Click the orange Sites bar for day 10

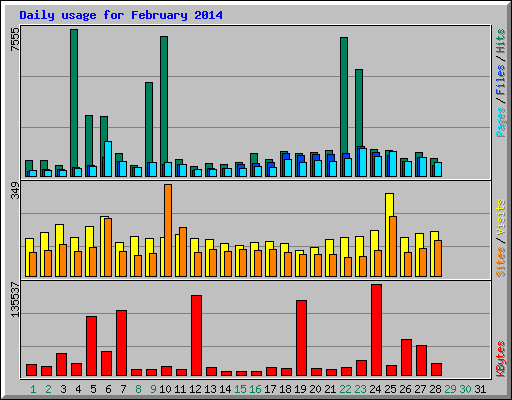point(168,230)
